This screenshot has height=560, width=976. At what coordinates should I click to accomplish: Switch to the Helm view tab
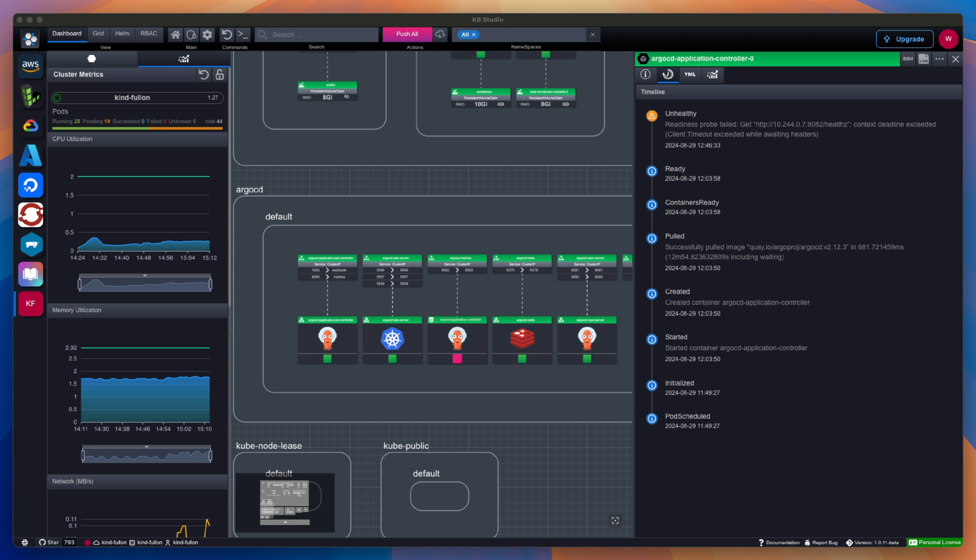pyautogui.click(x=122, y=34)
